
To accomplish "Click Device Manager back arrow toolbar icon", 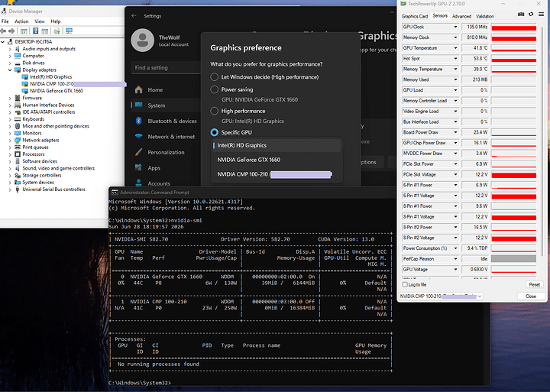I will coord(3,31).
